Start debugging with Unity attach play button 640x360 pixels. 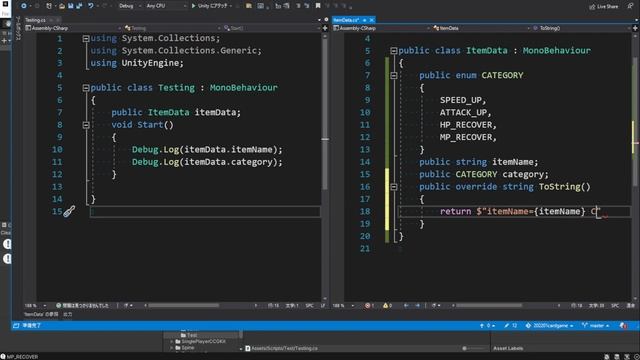click(x=211, y=6)
